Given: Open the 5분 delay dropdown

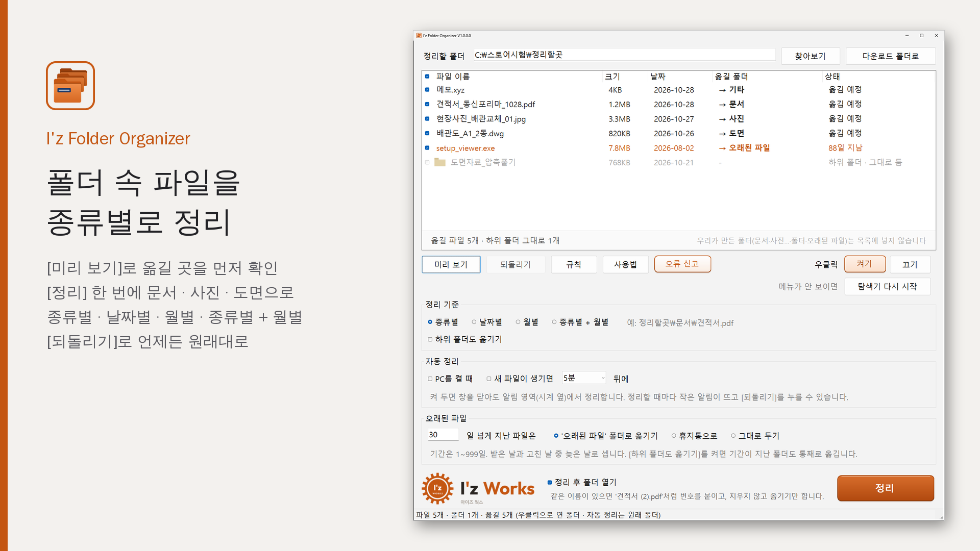Looking at the screenshot, I should 584,378.
